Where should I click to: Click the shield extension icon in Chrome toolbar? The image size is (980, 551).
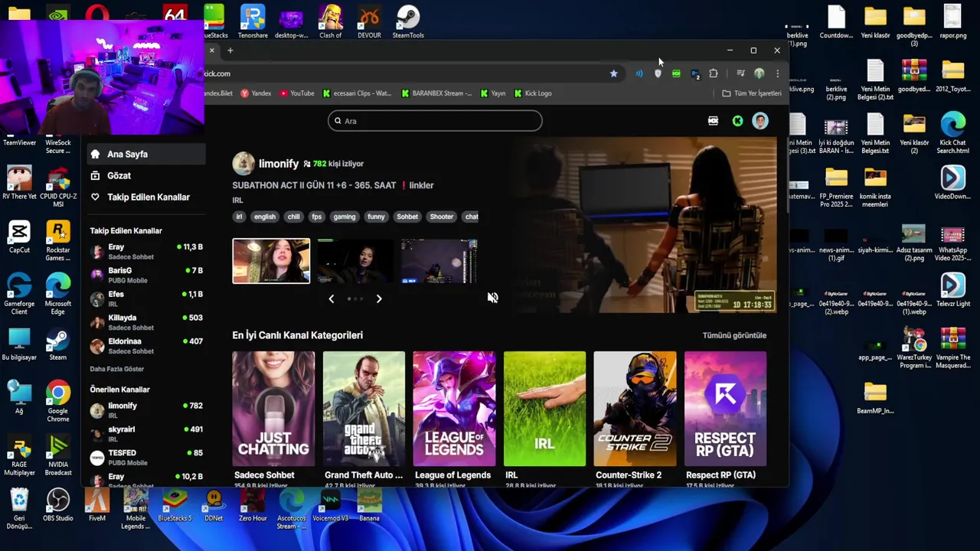point(658,73)
